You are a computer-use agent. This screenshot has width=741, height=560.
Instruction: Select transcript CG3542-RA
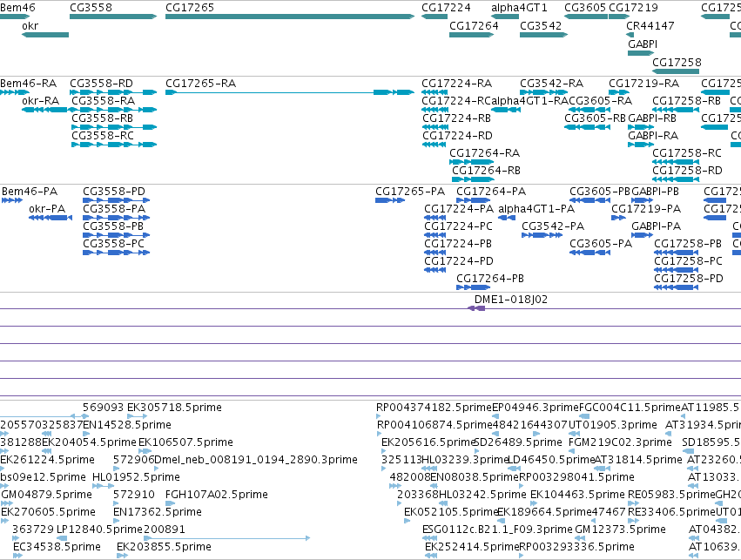pos(551,84)
